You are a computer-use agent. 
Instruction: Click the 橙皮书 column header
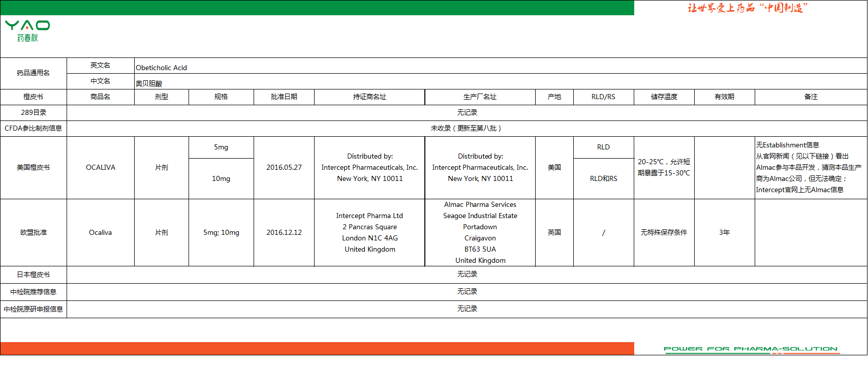point(34,97)
